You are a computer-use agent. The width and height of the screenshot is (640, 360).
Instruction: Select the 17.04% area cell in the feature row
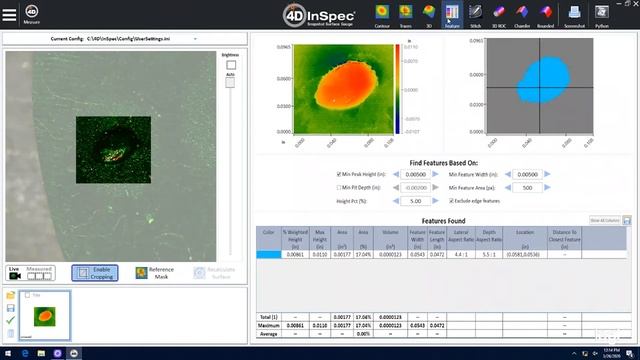[363, 254]
